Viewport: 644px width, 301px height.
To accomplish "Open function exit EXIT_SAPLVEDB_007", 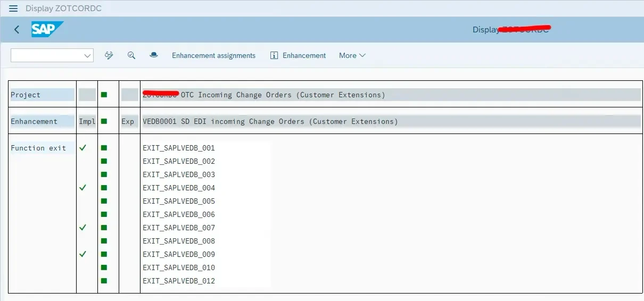I will click(179, 228).
